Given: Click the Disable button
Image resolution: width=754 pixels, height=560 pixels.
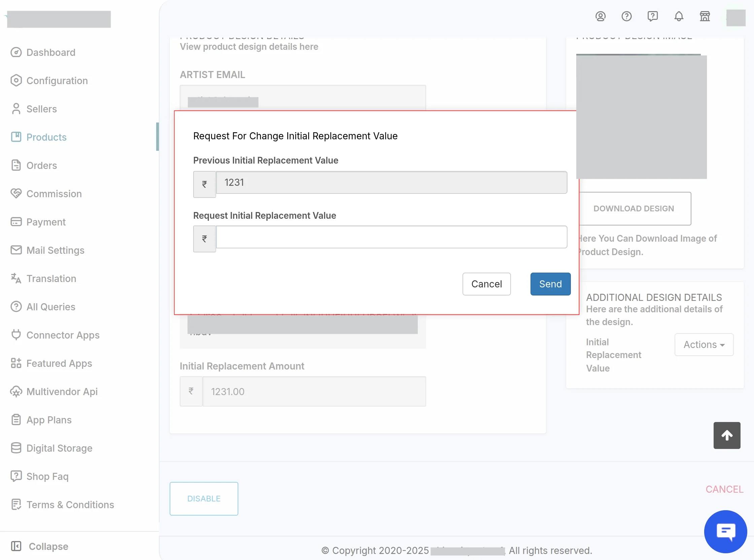Looking at the screenshot, I should (204, 498).
